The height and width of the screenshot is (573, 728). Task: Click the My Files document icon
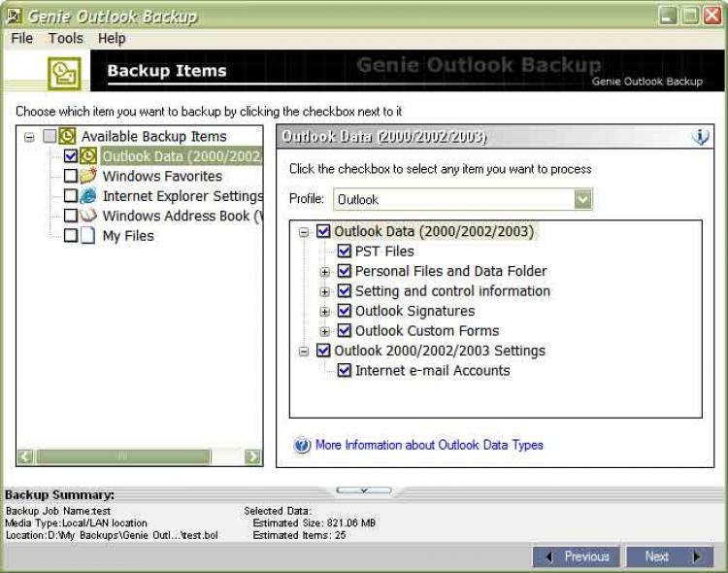click(x=88, y=236)
